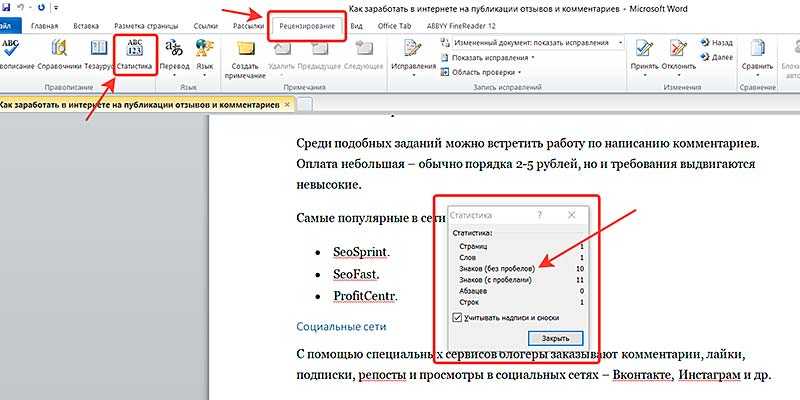Image resolution: width=800 pixels, height=400 pixels.
Task: Click Далее next change button
Action: (x=717, y=58)
